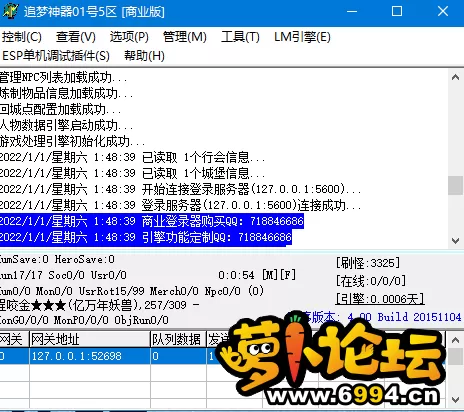Click the log line 已读取 1个城堡信息
464x412 pixels.
pyautogui.click(x=132, y=173)
